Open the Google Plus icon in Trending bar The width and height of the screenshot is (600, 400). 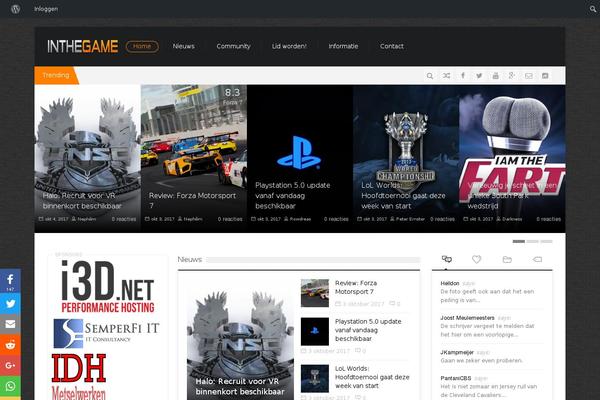point(512,75)
